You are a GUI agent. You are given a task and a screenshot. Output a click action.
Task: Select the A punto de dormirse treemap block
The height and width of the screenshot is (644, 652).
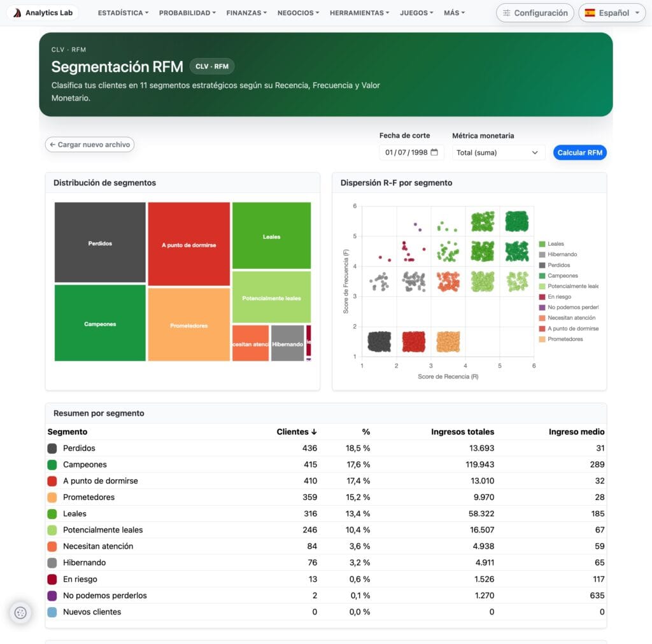[188, 244]
